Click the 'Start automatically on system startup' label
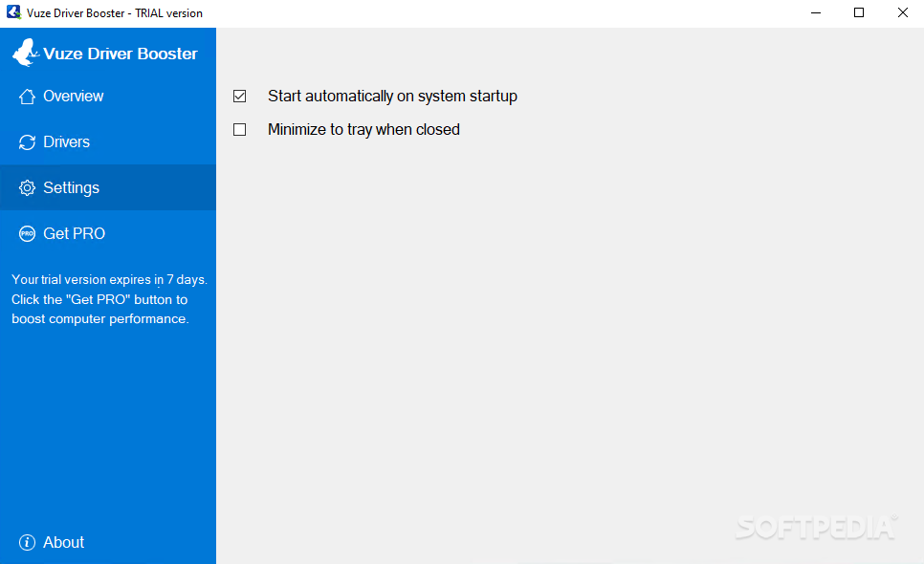The image size is (924, 564). point(392,96)
